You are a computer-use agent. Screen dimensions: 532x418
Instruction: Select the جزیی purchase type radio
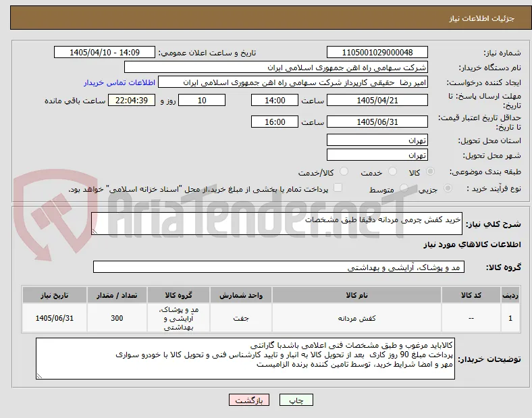[x=448, y=188]
